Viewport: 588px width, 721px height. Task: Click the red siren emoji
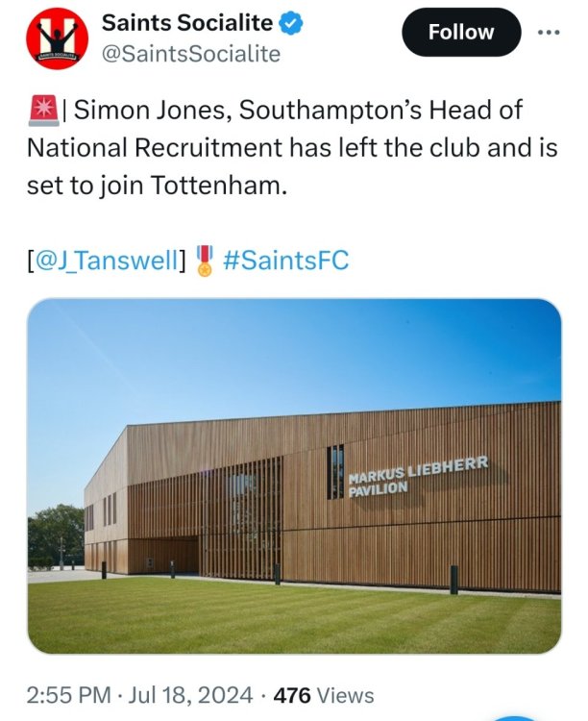[x=41, y=110]
